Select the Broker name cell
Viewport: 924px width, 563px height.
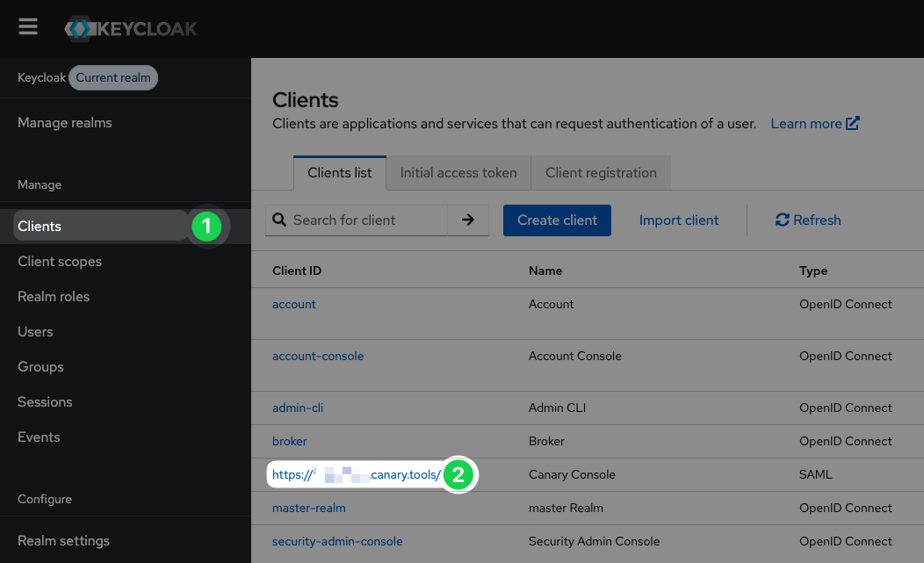(546, 441)
